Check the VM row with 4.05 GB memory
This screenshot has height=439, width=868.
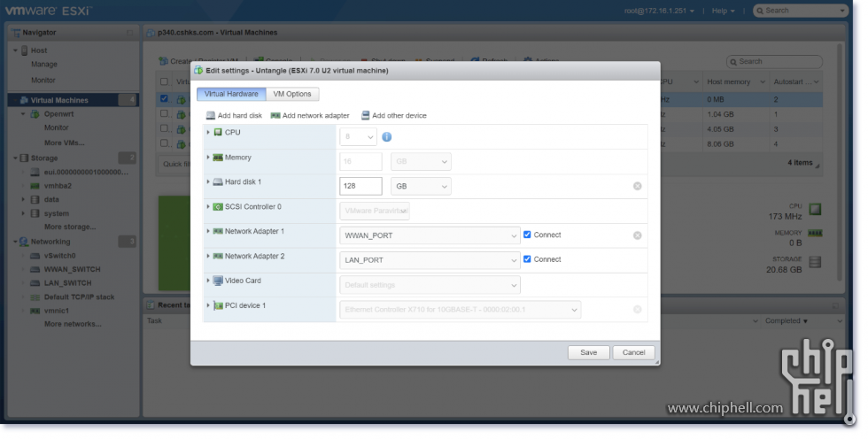click(164, 128)
